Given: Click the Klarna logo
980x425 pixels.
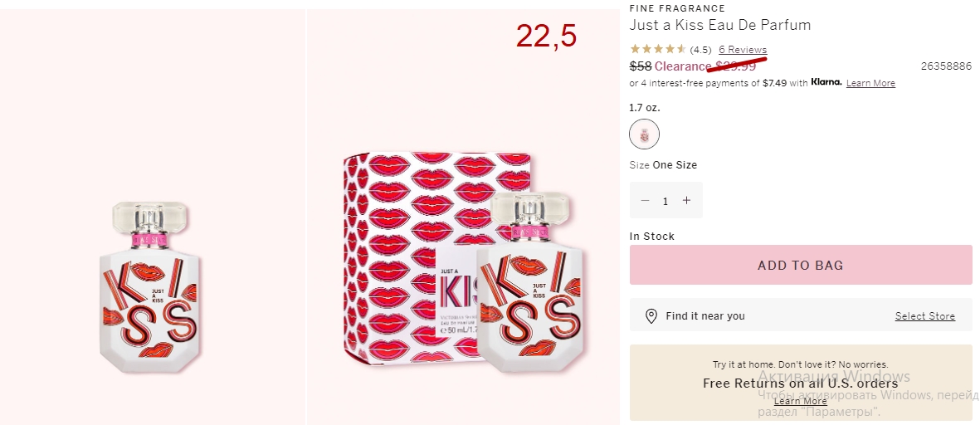Looking at the screenshot, I should 826,82.
